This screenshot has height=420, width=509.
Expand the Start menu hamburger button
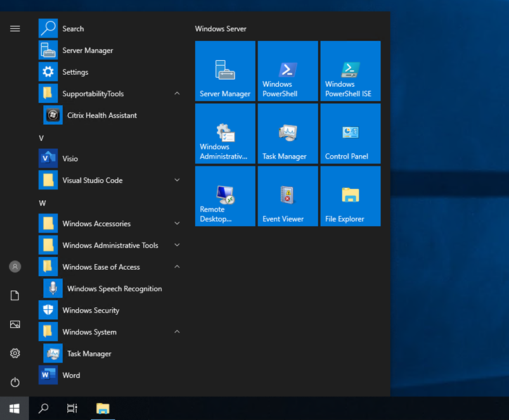coord(15,29)
